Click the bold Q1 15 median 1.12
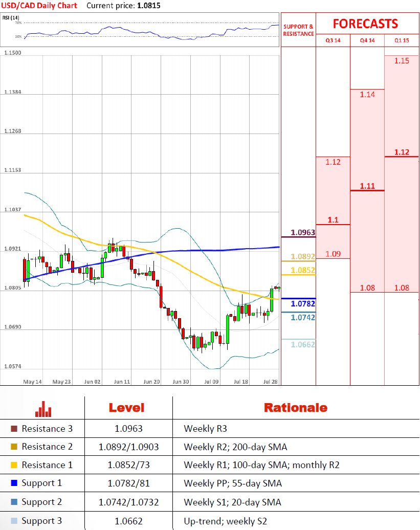 pos(402,152)
